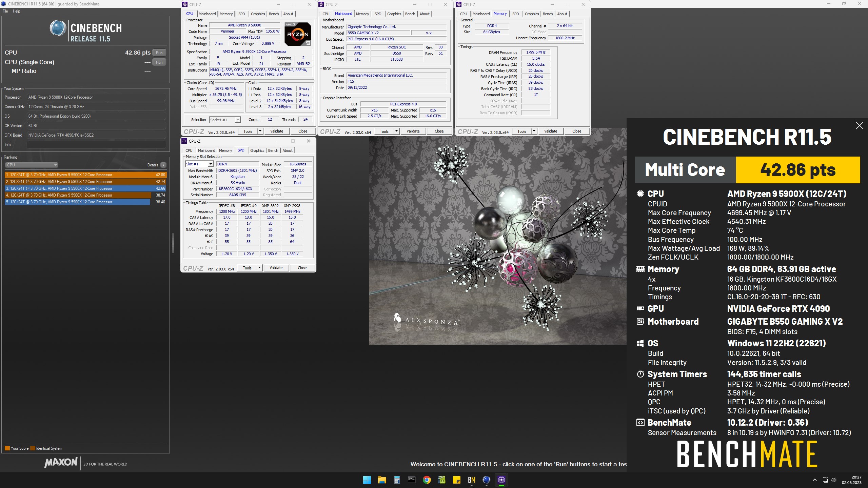Open network status tray icon

[825, 480]
